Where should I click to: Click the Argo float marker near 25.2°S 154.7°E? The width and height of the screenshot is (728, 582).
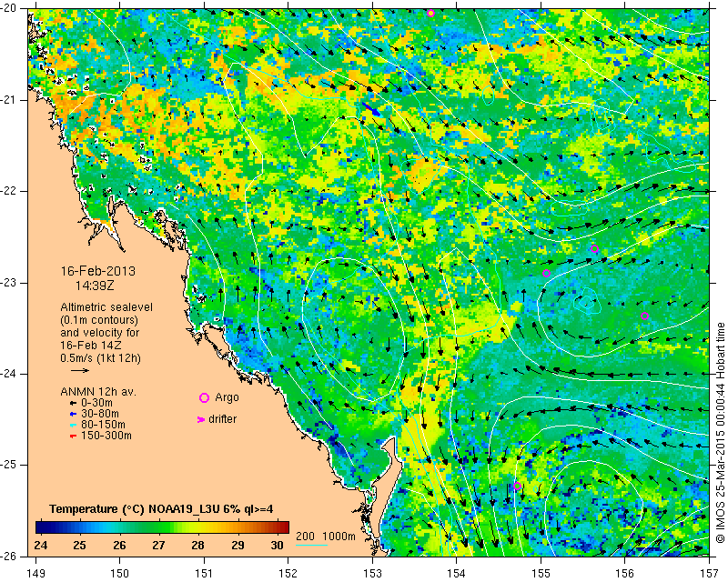[x=517, y=486]
